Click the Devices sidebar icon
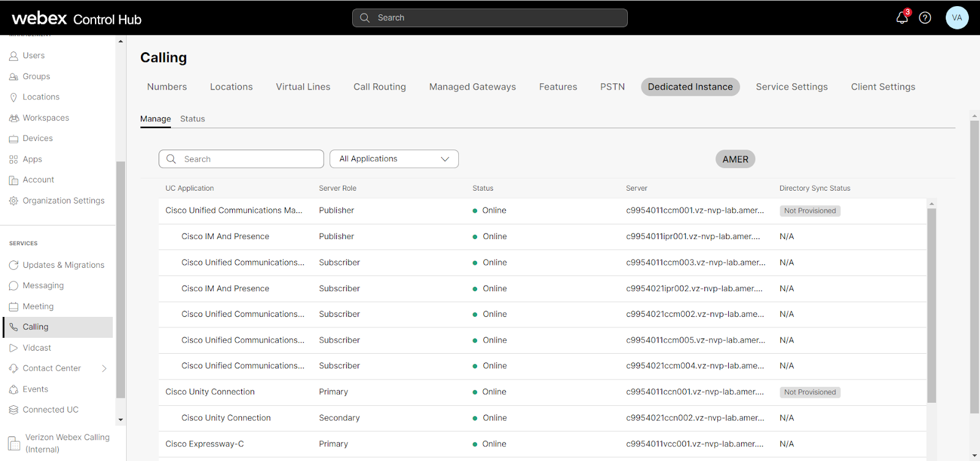 (13, 139)
